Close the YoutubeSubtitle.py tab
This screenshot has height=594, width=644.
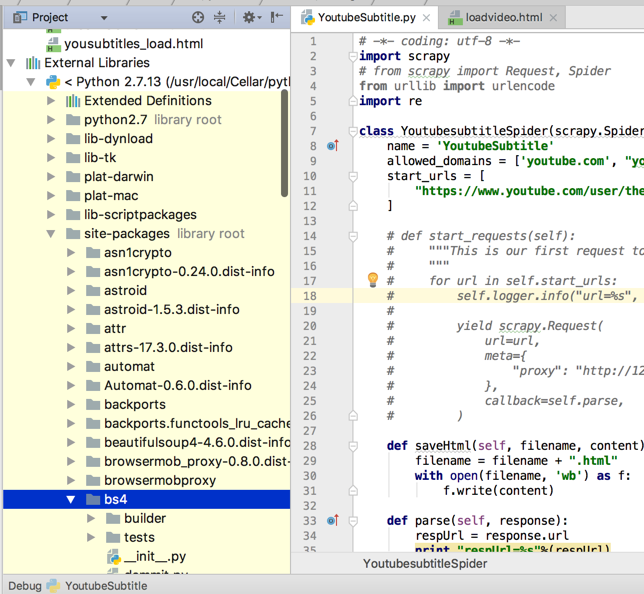pyautogui.click(x=426, y=18)
